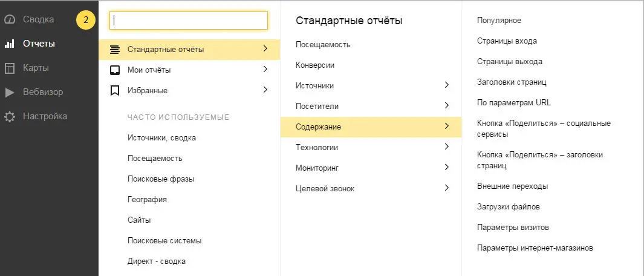Open По параметрам URL report
Viewport: 644px width, 276px height.
[x=514, y=102]
